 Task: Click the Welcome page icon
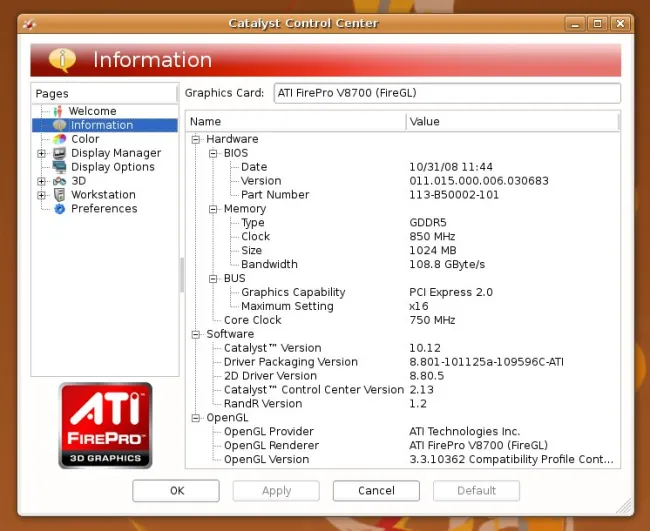click(58, 111)
